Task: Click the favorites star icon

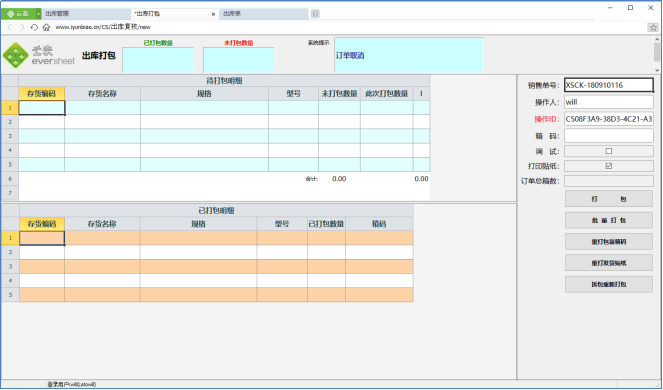Action: (653, 27)
